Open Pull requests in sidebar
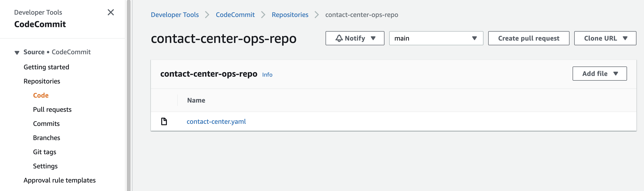Viewport: 644px width, 191px height. 52,109
